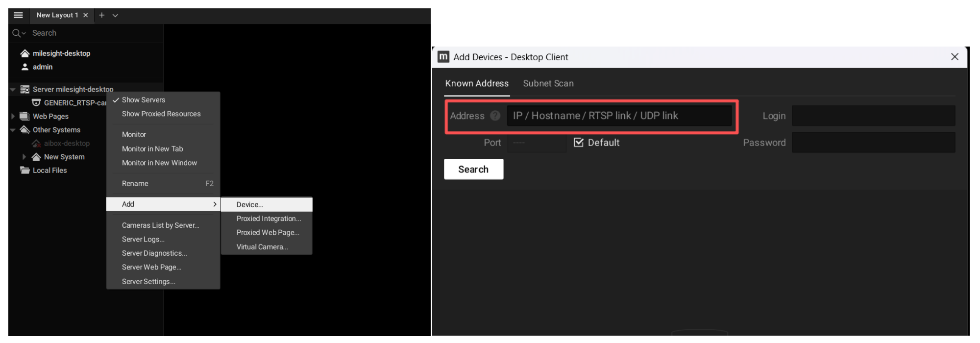Open the layout tabs dropdown chevron
This screenshot has height=343, width=980.
(x=115, y=16)
